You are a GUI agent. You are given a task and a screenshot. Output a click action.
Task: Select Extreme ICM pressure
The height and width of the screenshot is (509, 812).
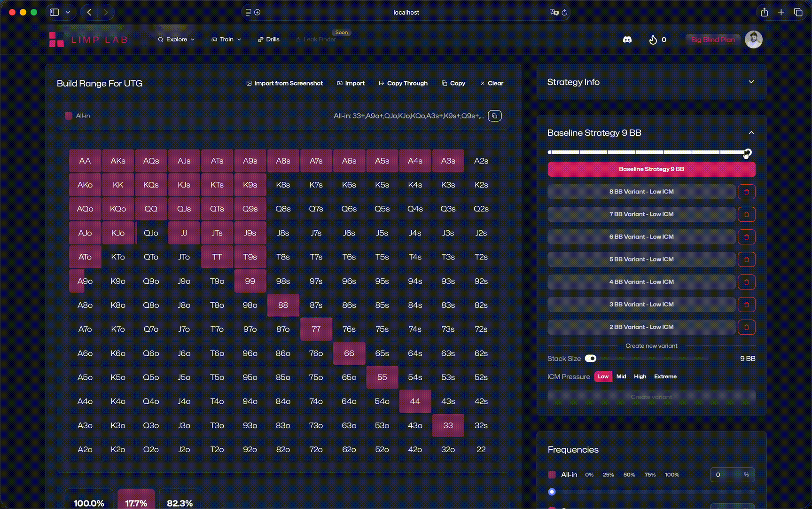coord(665,376)
